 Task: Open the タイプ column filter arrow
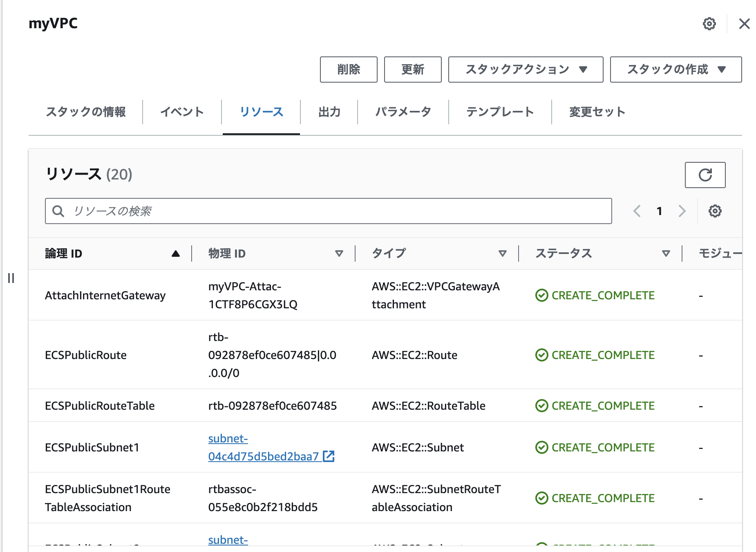pos(503,254)
